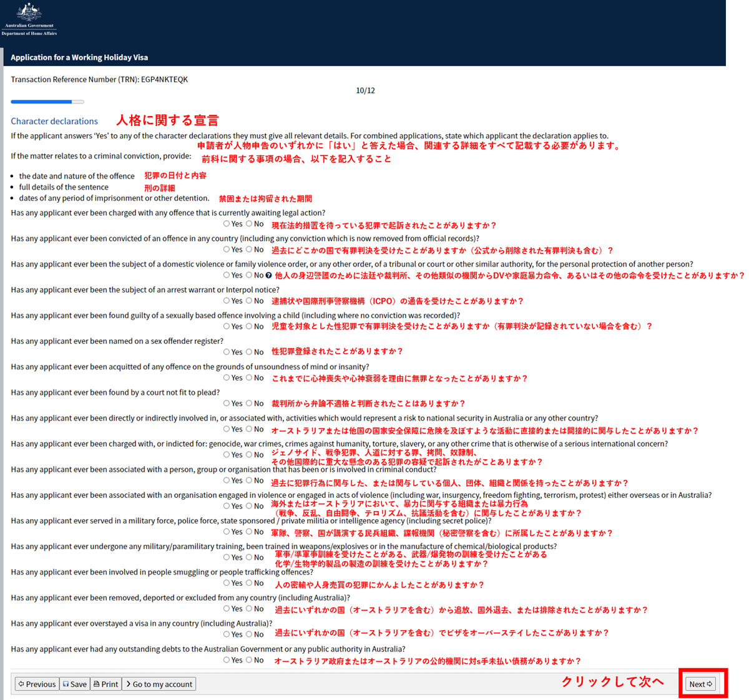This screenshot has height=700, width=749.
Task: Select Yes for outstanding debts to Australian Government
Action: (x=227, y=660)
